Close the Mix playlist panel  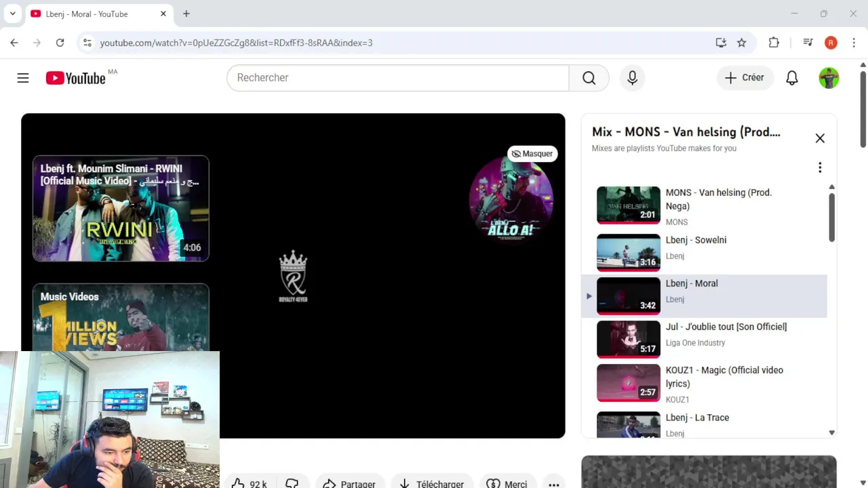820,138
